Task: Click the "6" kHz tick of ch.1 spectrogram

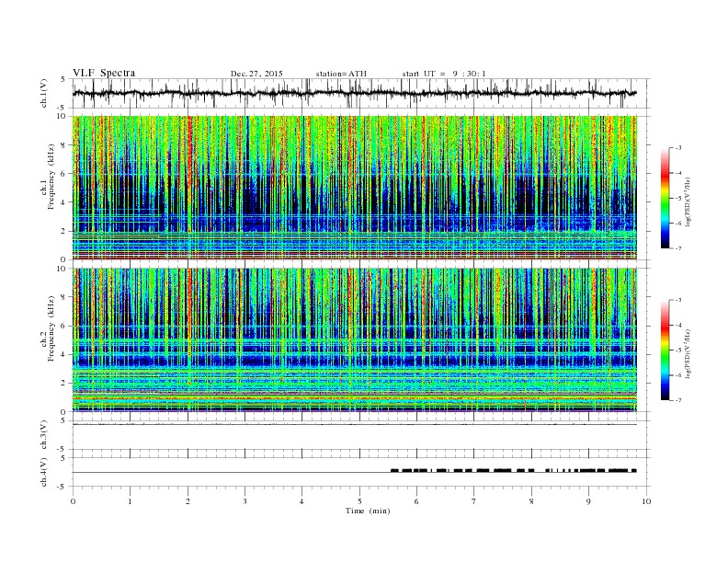Action: pos(64,174)
